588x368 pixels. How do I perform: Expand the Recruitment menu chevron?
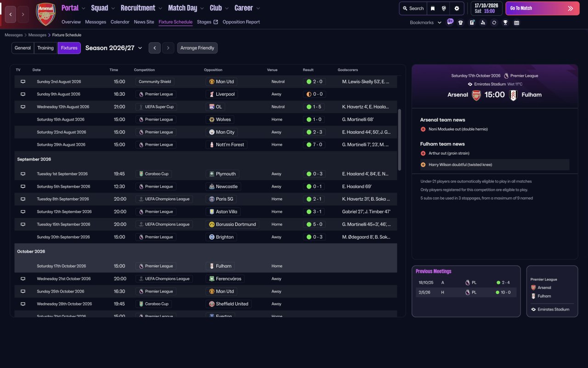[x=160, y=8]
